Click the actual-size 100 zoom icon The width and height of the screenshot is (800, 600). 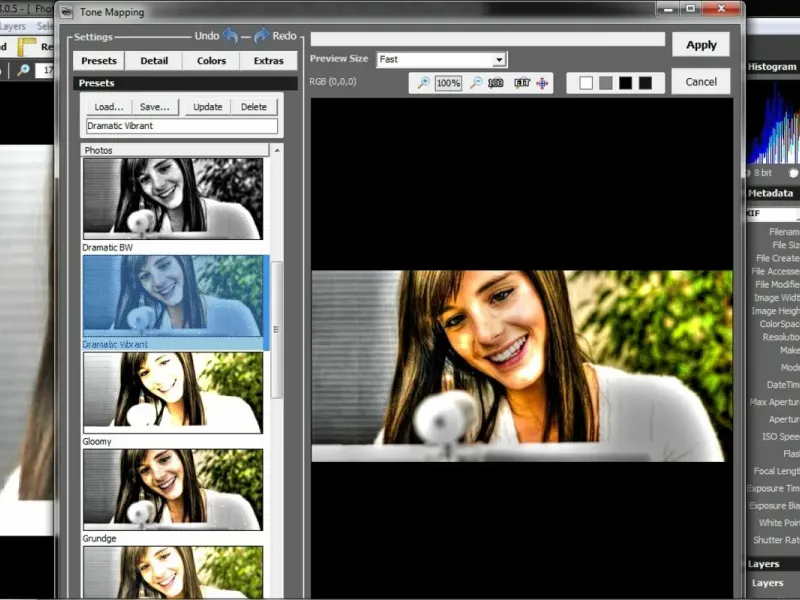coord(496,83)
